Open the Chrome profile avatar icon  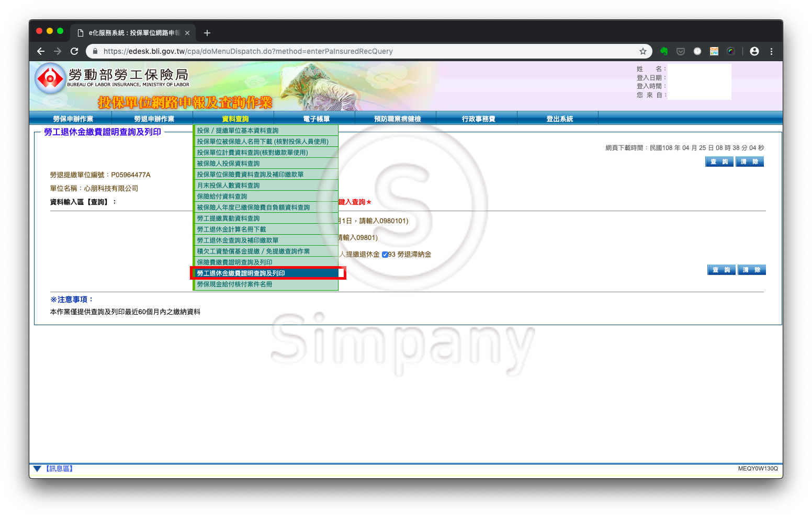[x=754, y=51]
